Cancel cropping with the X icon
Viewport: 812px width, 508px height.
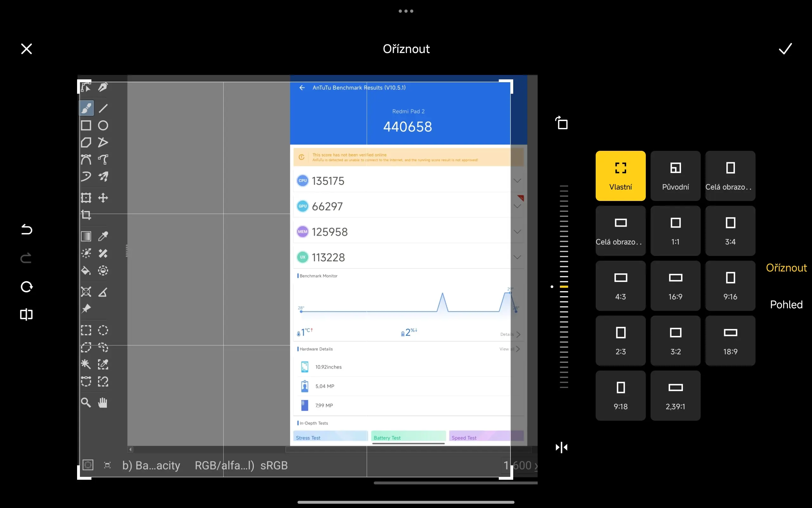27,49
